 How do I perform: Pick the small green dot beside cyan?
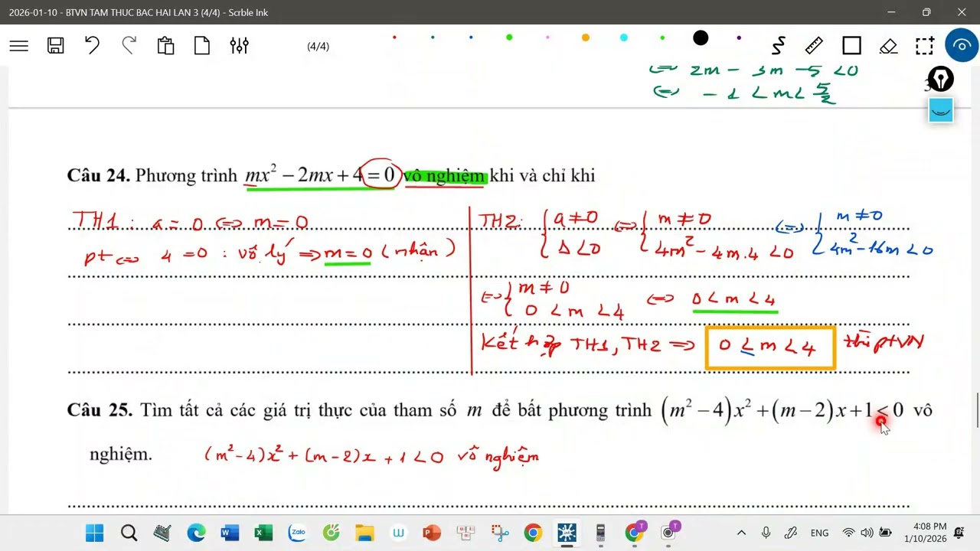[662, 37]
